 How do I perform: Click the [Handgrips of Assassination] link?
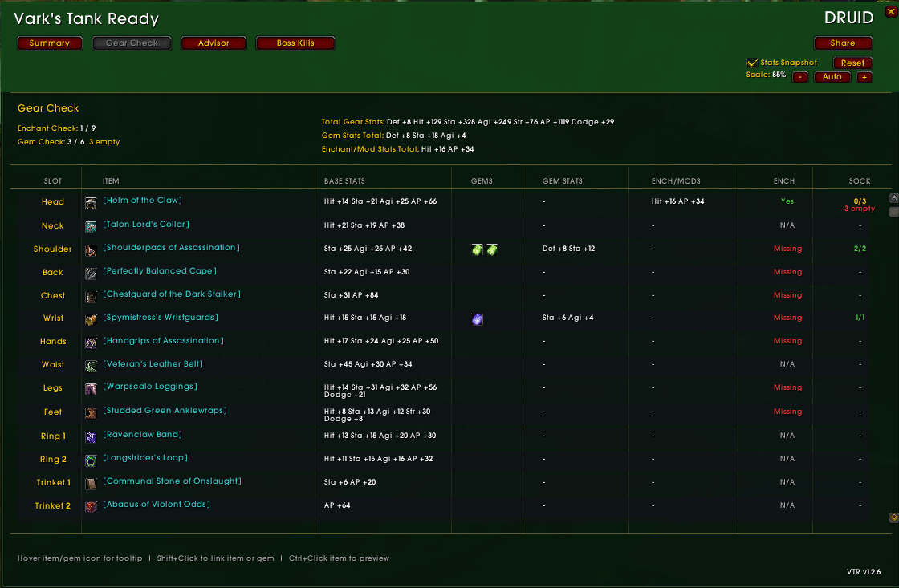click(x=163, y=340)
